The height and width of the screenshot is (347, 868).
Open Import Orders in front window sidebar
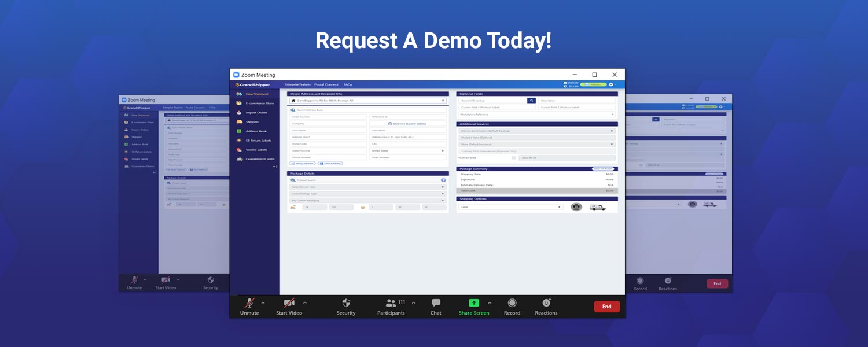[252, 113]
